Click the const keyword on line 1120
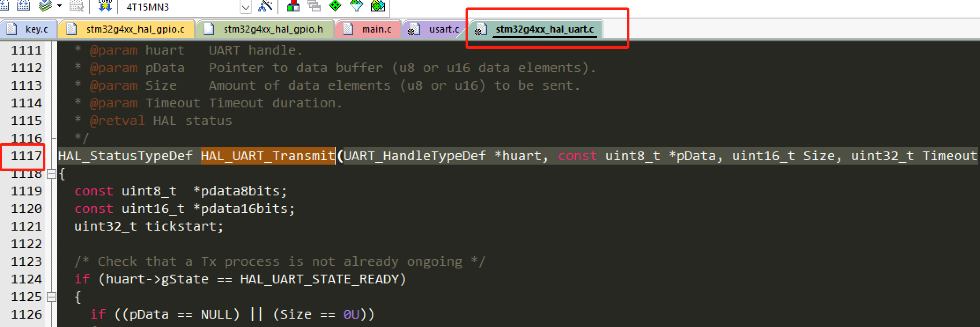This screenshot has height=327, width=980. [x=93, y=209]
